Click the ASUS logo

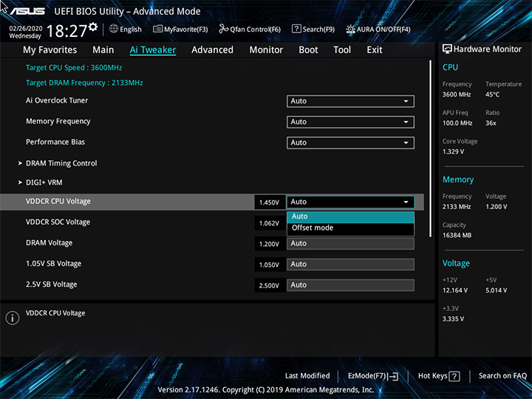tap(27, 11)
